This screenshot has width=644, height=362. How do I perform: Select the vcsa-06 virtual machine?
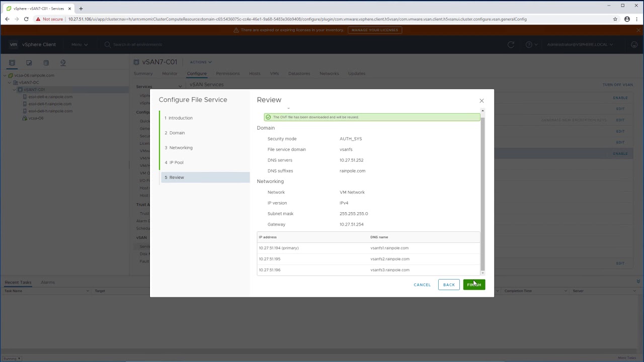(x=36, y=118)
